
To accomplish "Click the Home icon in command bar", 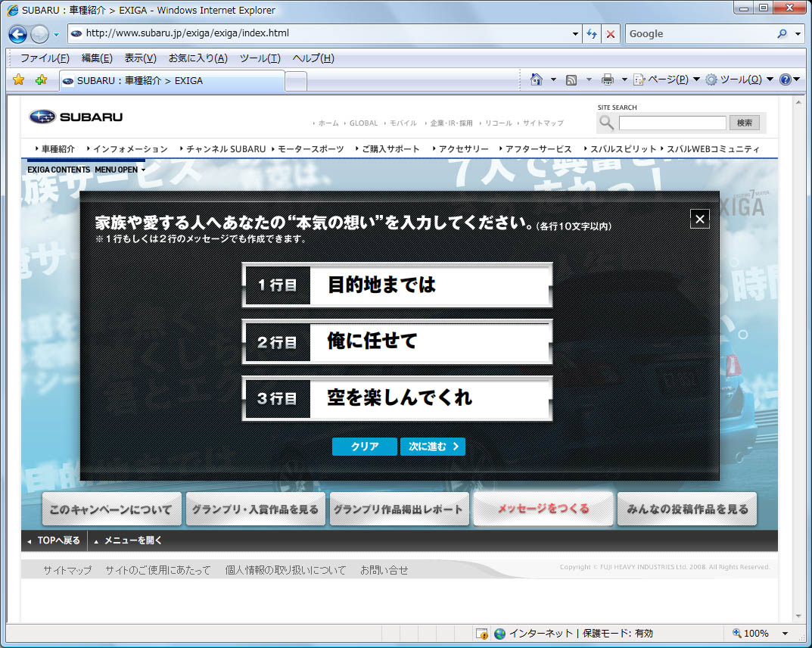I will pyautogui.click(x=537, y=79).
